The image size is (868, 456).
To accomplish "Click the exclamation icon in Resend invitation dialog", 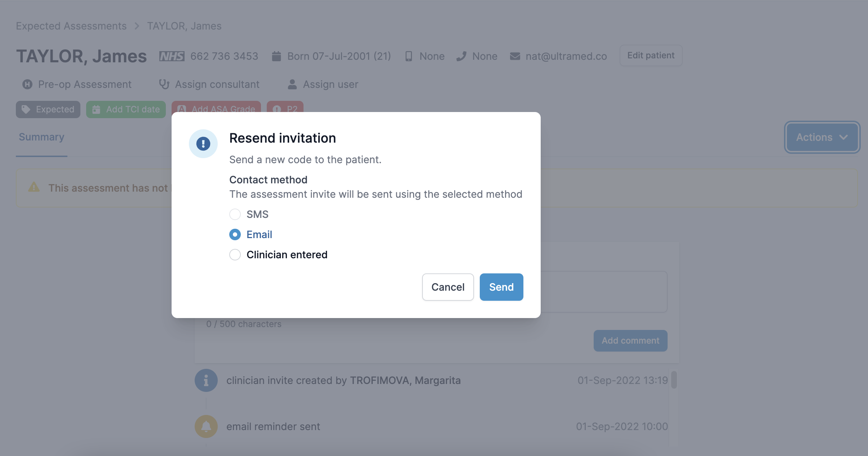I will click(203, 144).
